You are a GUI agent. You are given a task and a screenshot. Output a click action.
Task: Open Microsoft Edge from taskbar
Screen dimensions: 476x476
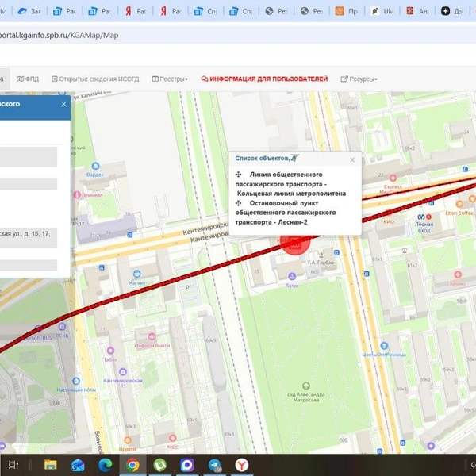point(105,464)
